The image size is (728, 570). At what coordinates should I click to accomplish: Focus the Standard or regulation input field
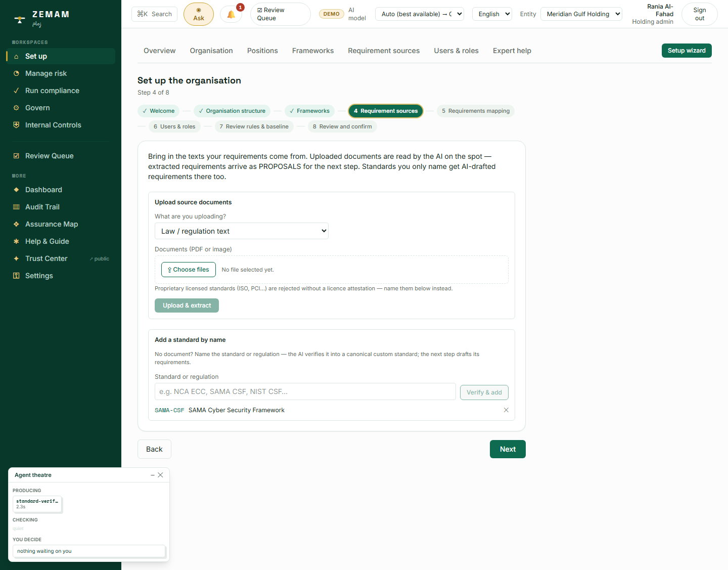[305, 391]
